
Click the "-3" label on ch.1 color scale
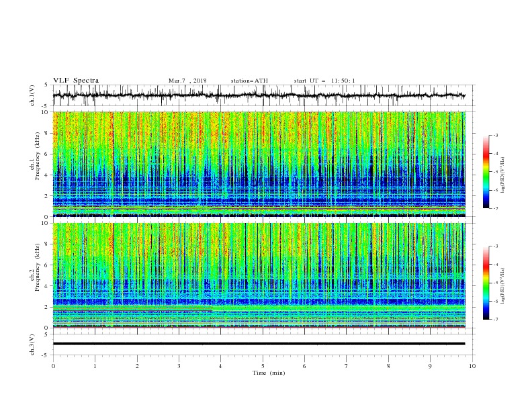tap(496, 135)
